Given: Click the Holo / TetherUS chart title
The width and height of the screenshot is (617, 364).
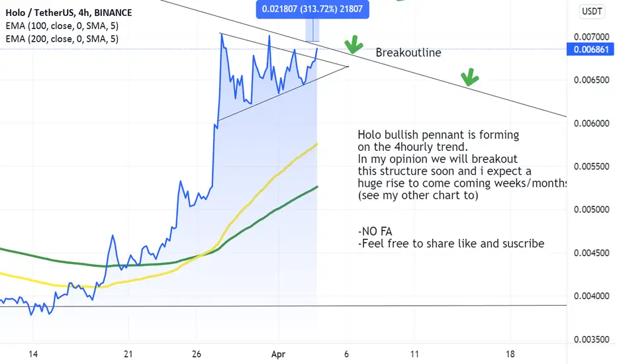Looking at the screenshot, I should [68, 13].
